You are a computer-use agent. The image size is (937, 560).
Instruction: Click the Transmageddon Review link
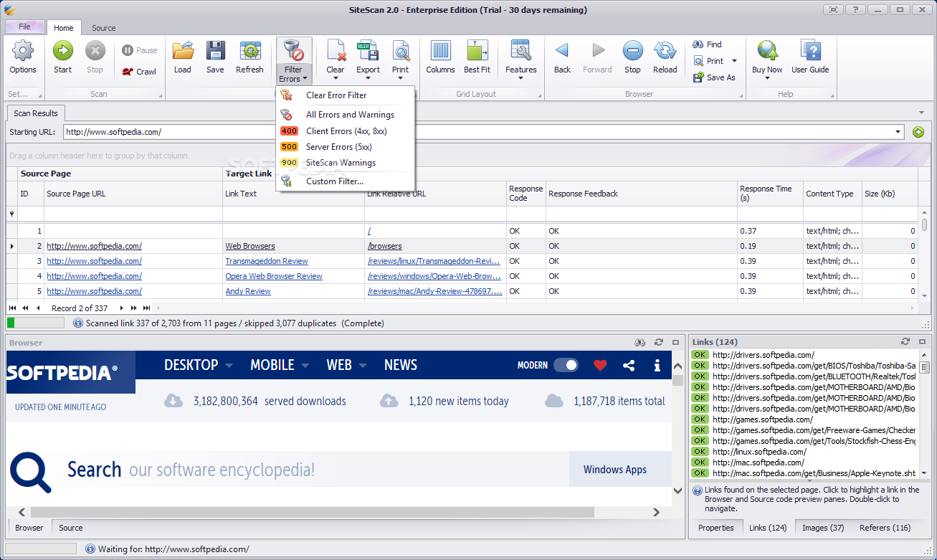click(267, 261)
